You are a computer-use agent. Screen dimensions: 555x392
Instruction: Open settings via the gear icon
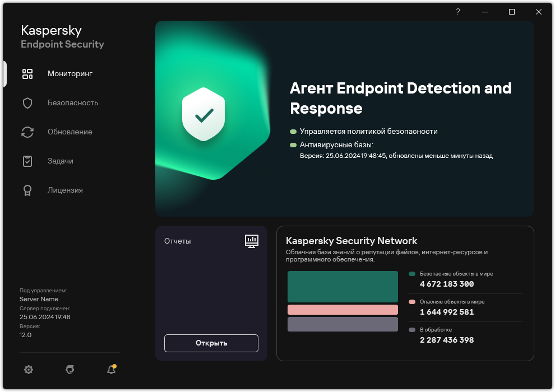(29, 370)
